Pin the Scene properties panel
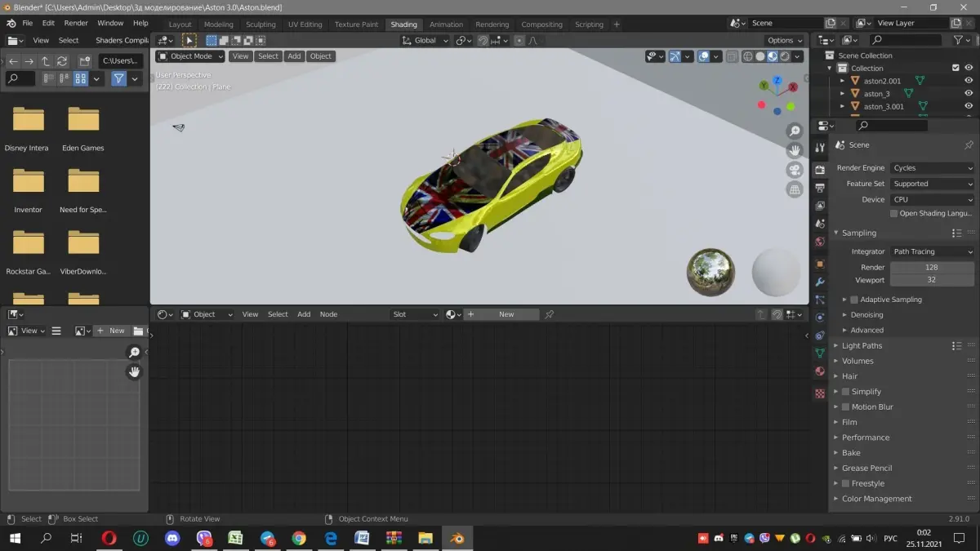 pyautogui.click(x=969, y=144)
